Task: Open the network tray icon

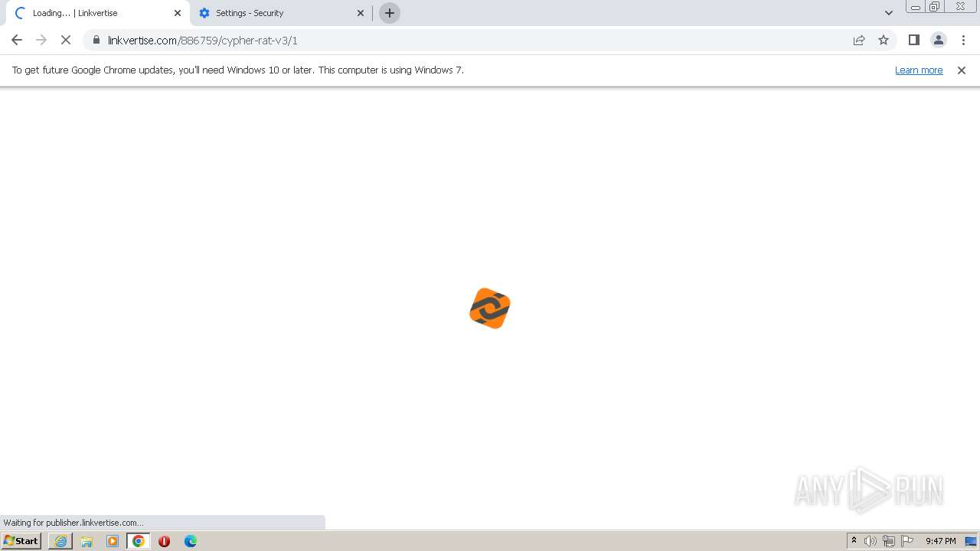Action: [x=889, y=541]
